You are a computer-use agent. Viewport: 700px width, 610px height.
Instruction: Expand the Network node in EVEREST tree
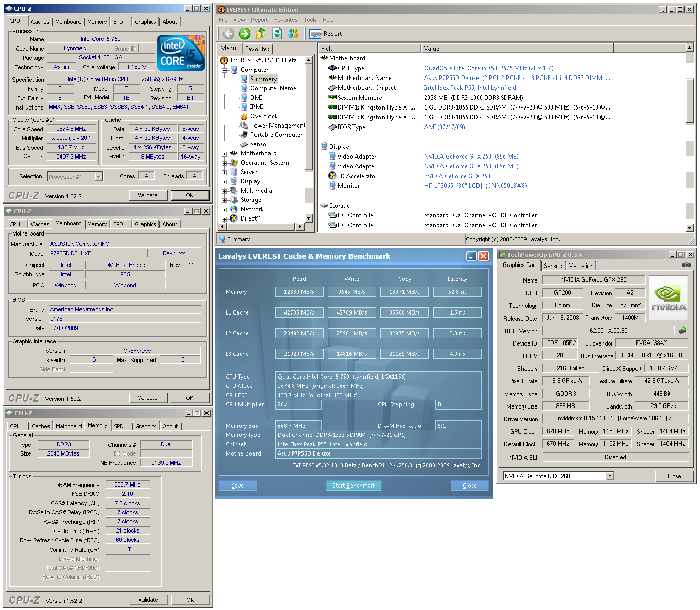pyautogui.click(x=225, y=210)
